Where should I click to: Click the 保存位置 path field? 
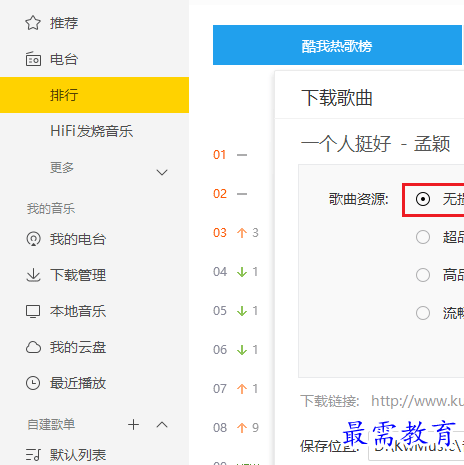pos(416,446)
